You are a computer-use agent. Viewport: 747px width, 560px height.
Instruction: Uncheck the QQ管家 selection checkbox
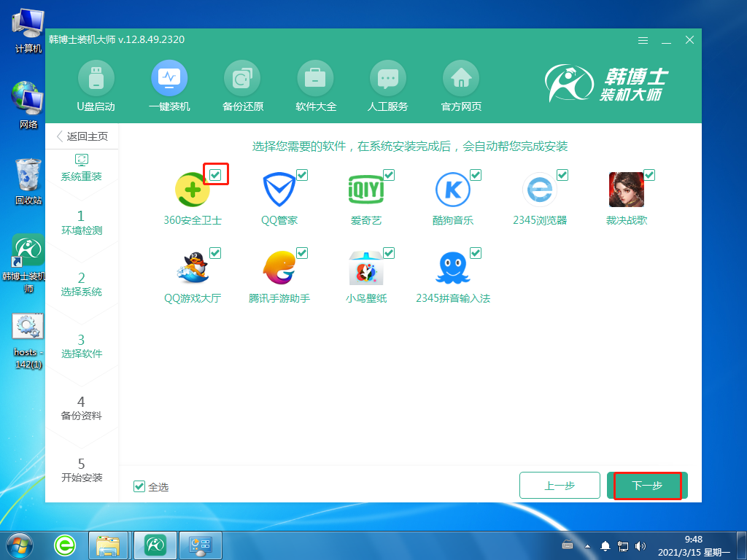pyautogui.click(x=303, y=174)
